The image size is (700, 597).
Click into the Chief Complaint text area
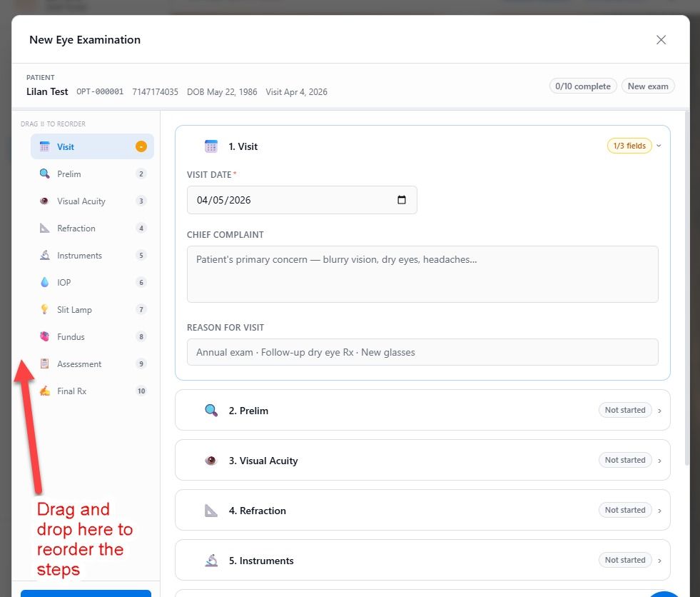pyautogui.click(x=422, y=274)
